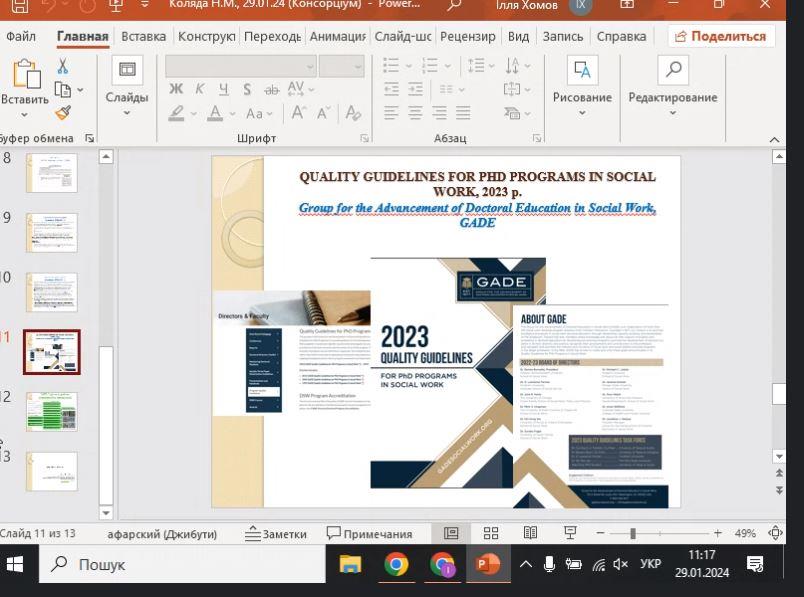Click the Поделиться share button
Image resolution: width=804 pixels, height=597 pixels.
[721, 36]
